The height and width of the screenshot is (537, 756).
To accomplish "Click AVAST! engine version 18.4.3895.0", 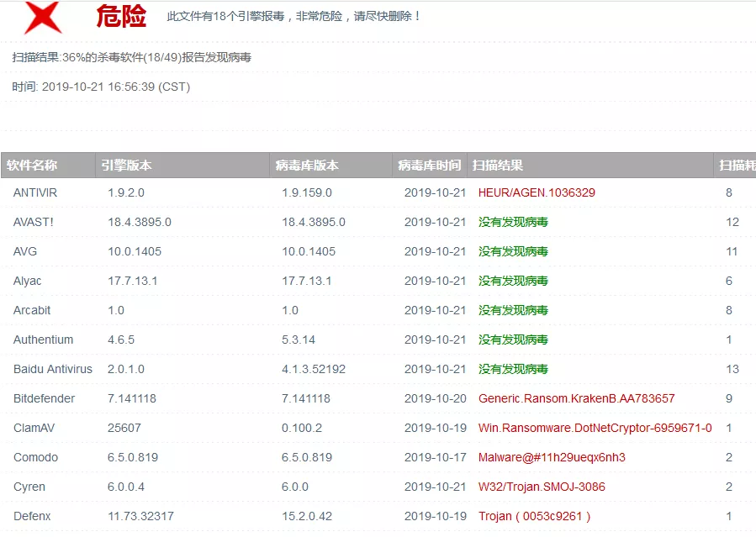I will (140, 222).
